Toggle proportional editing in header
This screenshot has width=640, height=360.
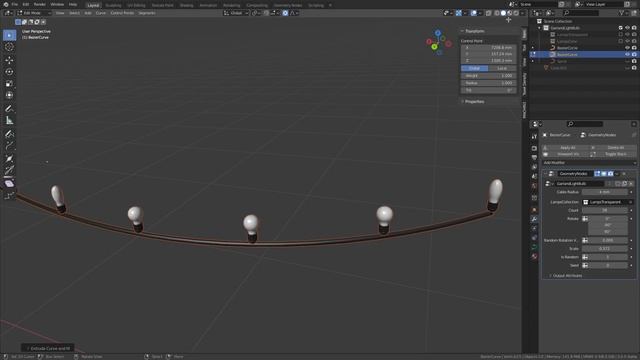285,13
